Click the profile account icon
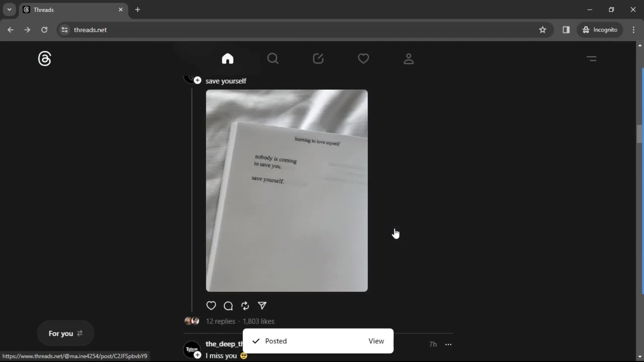Screen dimensions: 644x362 pyautogui.click(x=409, y=58)
